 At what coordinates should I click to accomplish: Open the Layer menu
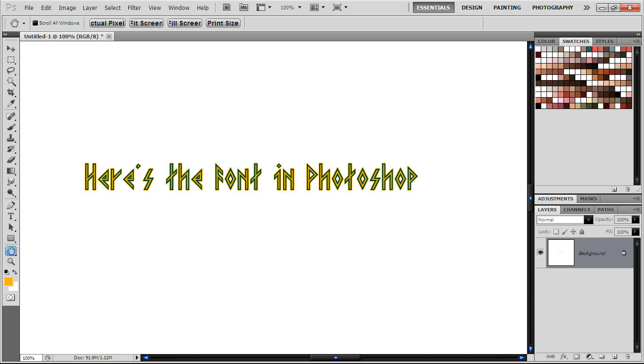click(90, 8)
